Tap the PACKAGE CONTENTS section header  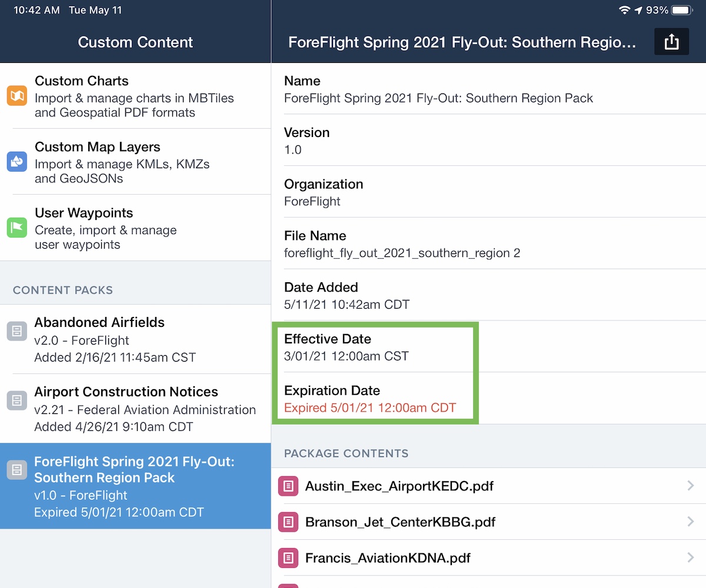347,454
